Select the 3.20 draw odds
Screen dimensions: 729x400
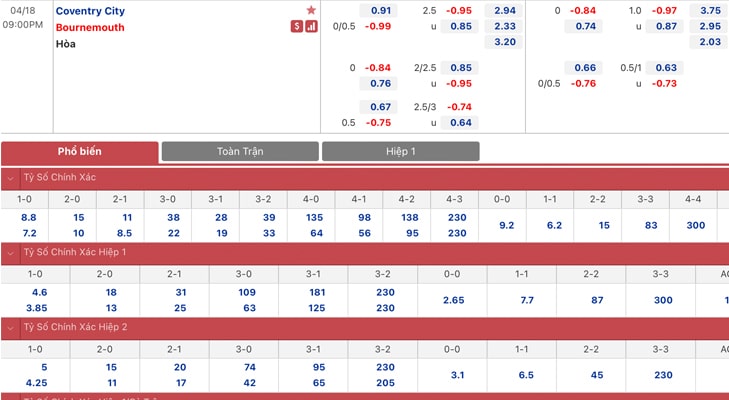point(504,42)
